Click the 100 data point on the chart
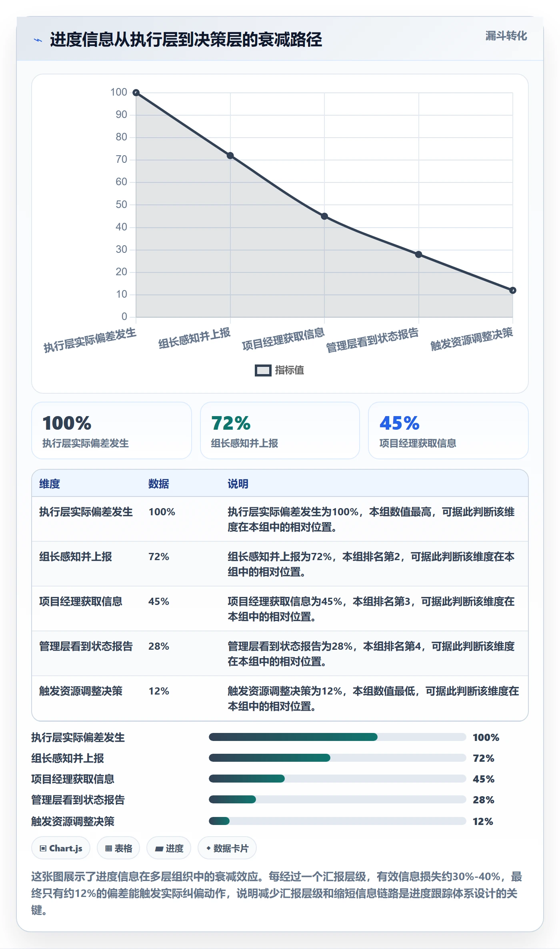The height and width of the screenshot is (949, 560). (136, 93)
